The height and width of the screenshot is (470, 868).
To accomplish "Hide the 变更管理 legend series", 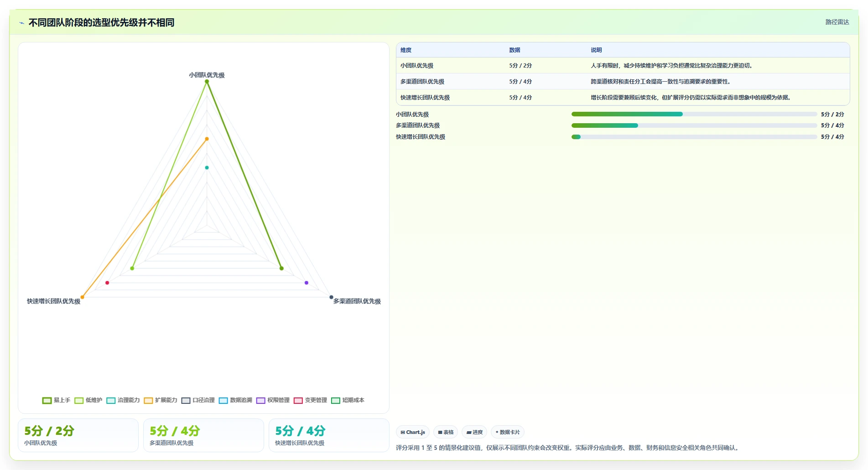I will pyautogui.click(x=310, y=400).
